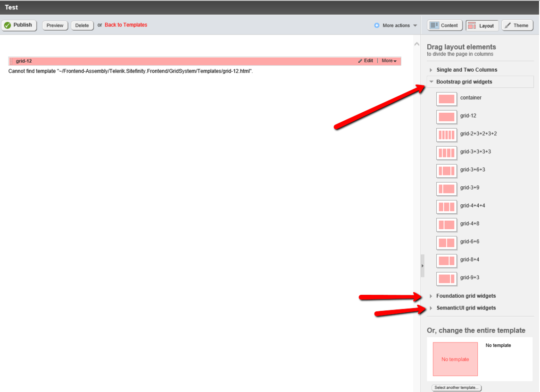Screen dimensions: 540x392
Task: Click the container label text
Action: coord(471,98)
